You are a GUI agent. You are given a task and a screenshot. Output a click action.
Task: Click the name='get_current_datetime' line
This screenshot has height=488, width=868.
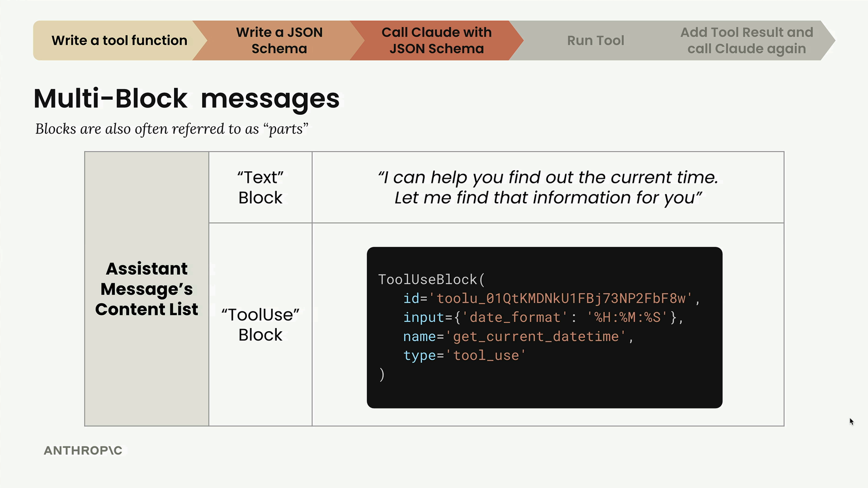pyautogui.click(x=518, y=337)
